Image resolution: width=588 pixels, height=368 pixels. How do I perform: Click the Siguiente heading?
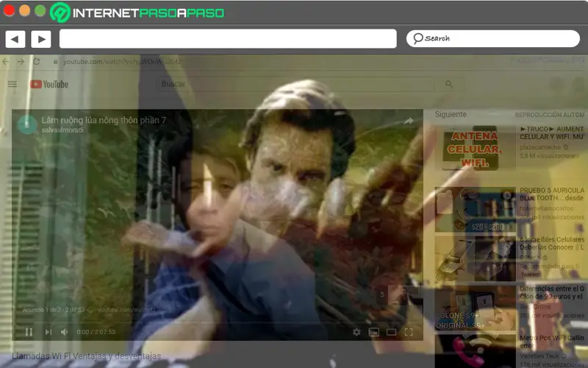(451, 114)
